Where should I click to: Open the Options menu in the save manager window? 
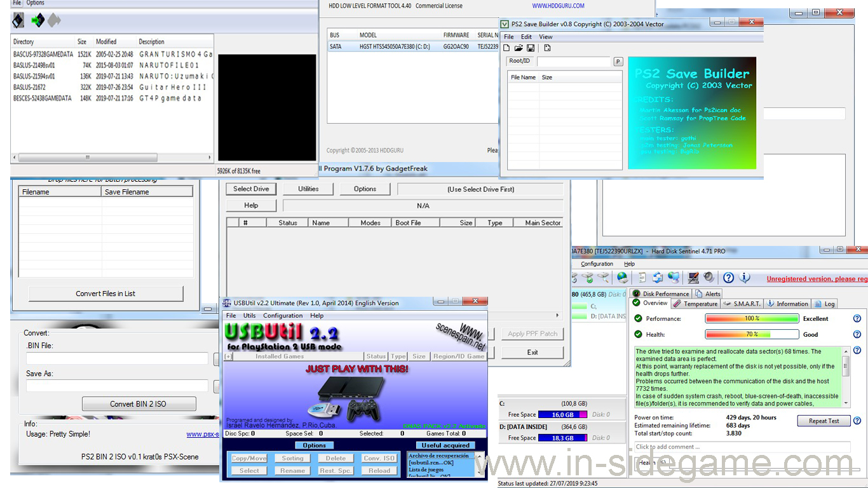coord(36,3)
